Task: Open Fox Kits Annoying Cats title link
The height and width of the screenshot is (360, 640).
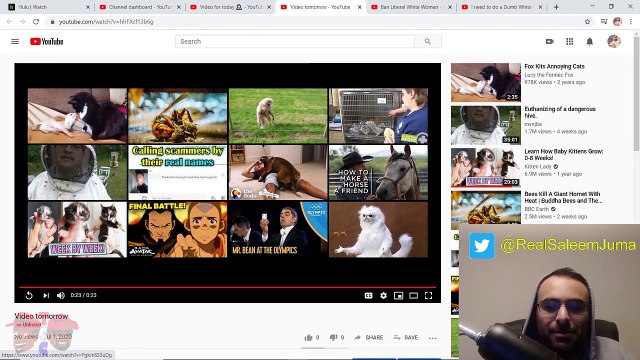Action: 554,66
